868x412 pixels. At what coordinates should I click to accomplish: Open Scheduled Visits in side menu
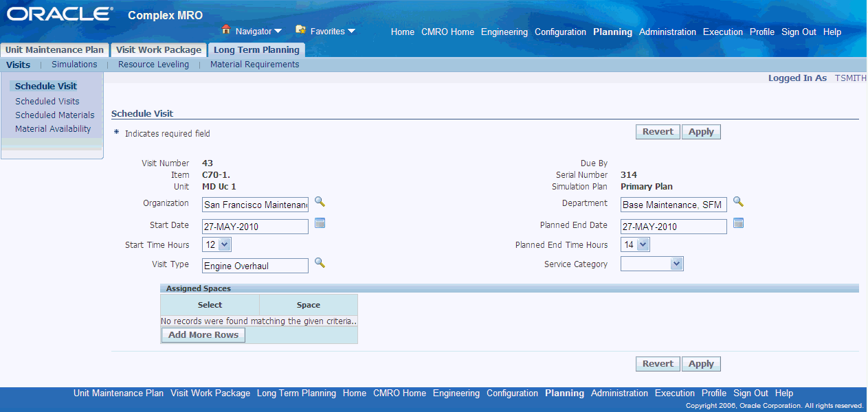click(x=47, y=102)
